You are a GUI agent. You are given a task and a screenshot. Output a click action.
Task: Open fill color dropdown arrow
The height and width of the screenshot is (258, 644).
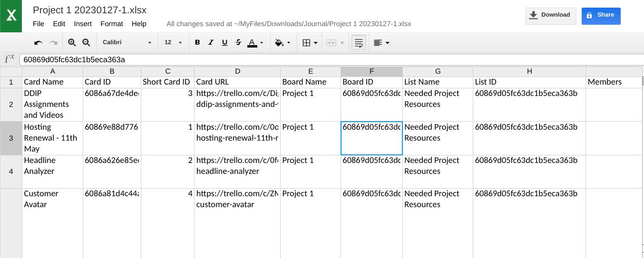pos(289,43)
